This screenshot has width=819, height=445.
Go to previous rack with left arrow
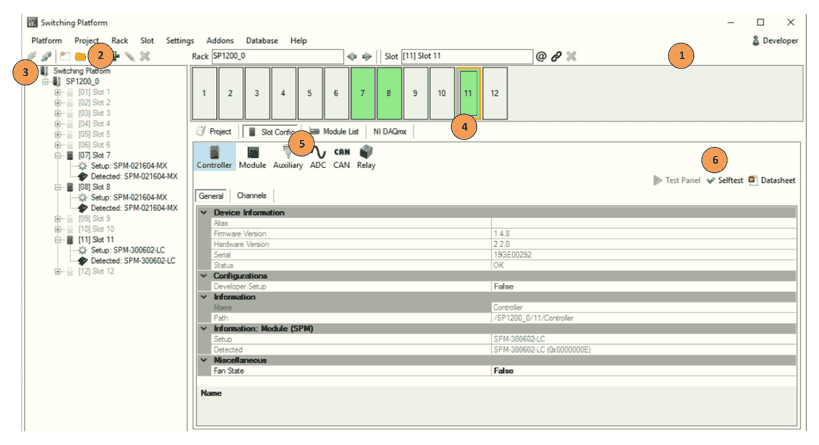pos(352,56)
